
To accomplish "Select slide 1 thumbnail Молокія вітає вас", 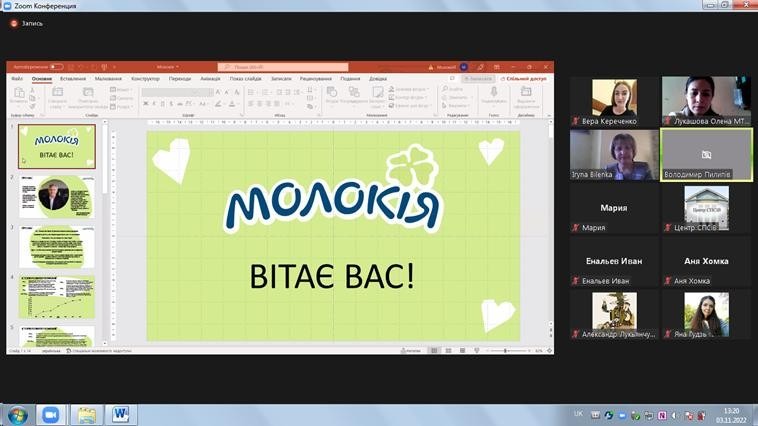I will (57, 147).
